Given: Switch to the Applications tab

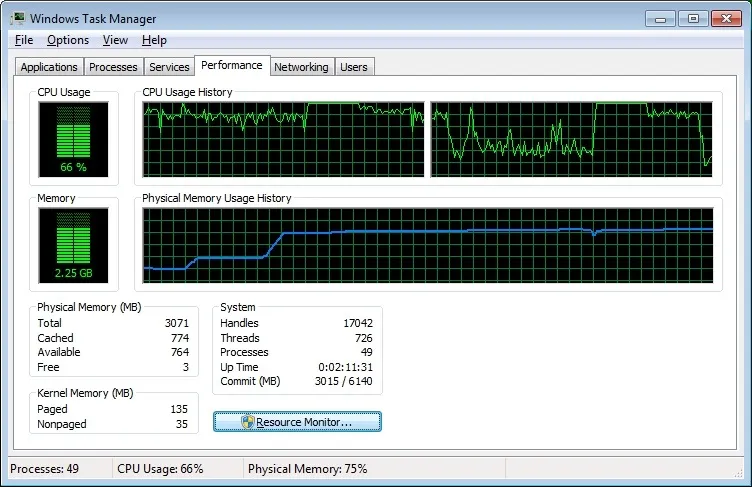Looking at the screenshot, I should point(49,67).
